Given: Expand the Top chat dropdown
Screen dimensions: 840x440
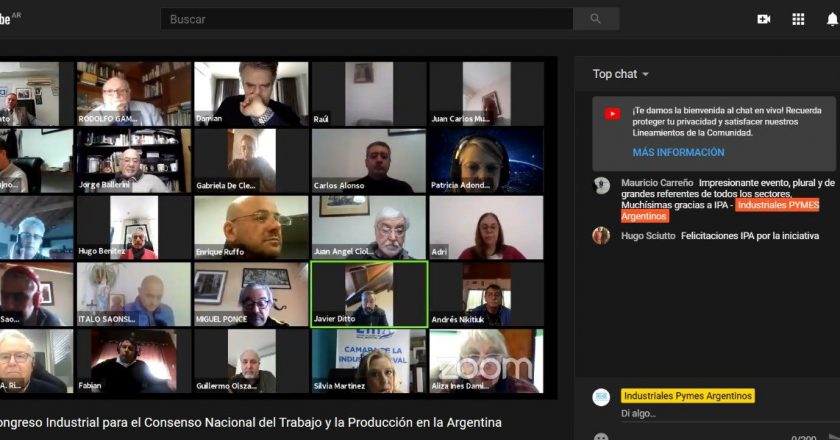Looking at the screenshot, I should point(620,74).
